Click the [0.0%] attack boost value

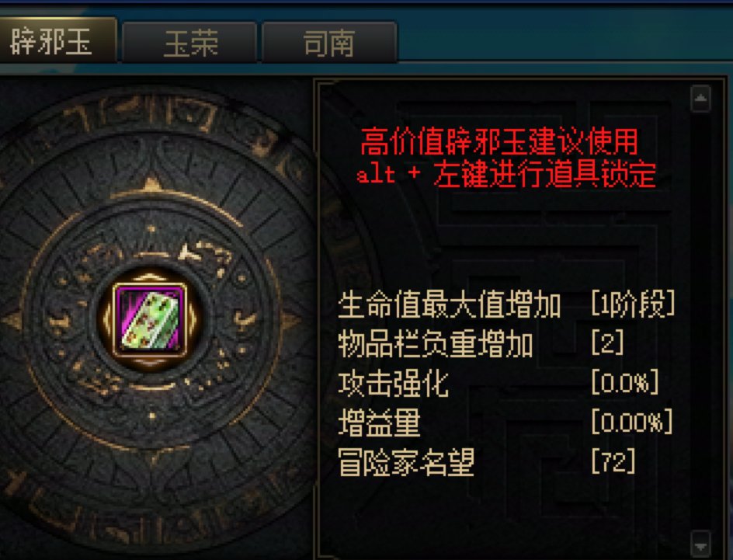626,382
